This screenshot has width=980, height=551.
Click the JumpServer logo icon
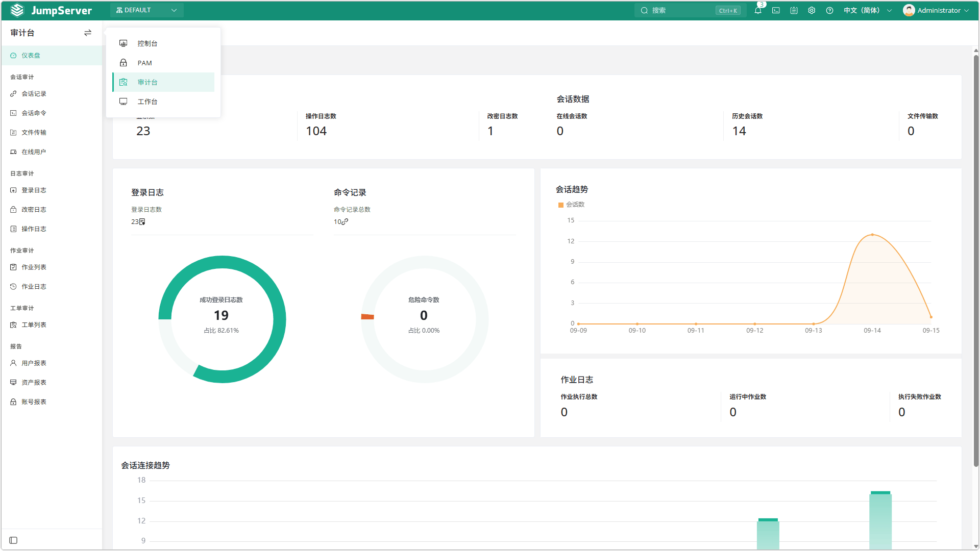point(17,10)
